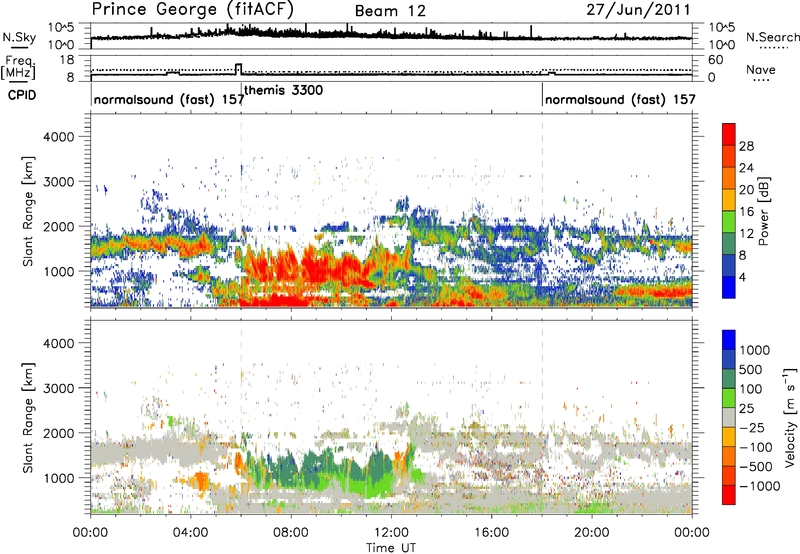This screenshot has height=554, width=800.
Task: Click the "Freq. [MHz]" axis label
Action: tap(18, 67)
